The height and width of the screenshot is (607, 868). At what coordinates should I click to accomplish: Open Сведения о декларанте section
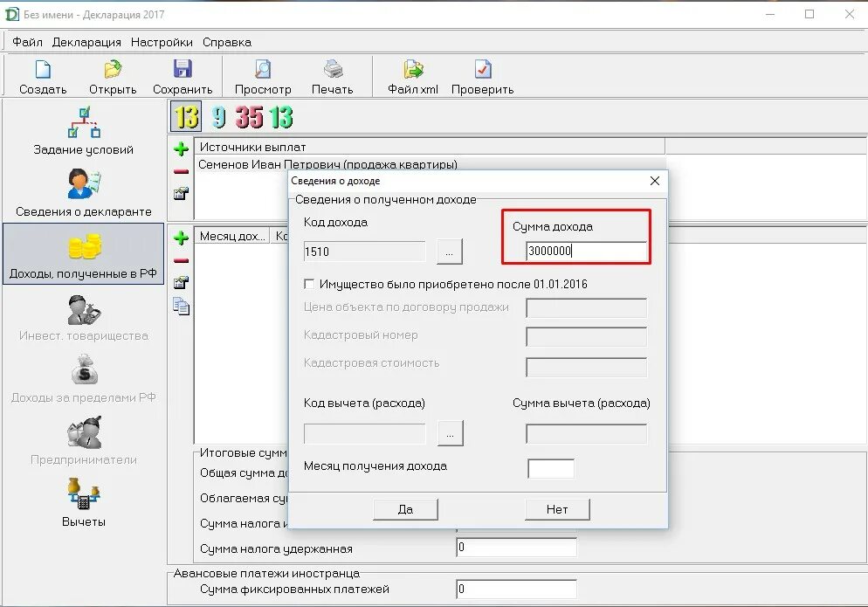[83, 193]
